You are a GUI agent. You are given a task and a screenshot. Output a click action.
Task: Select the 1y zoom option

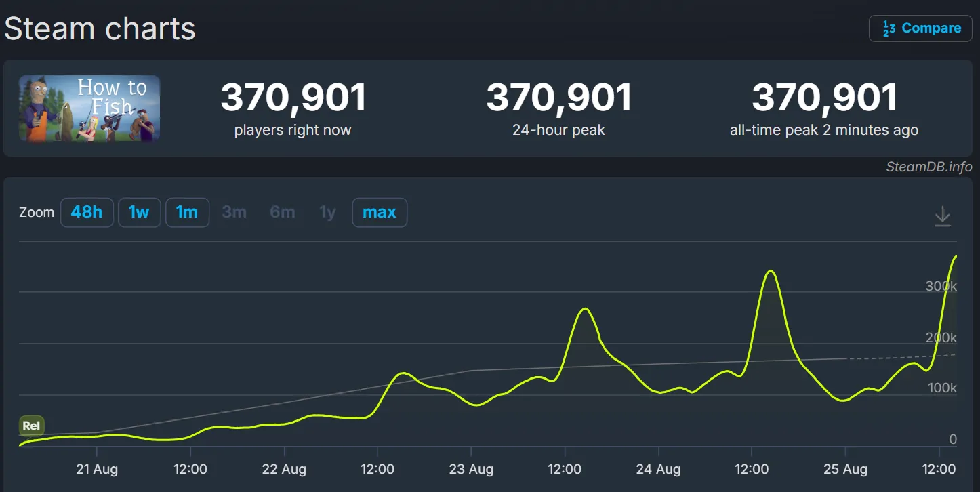click(x=328, y=212)
